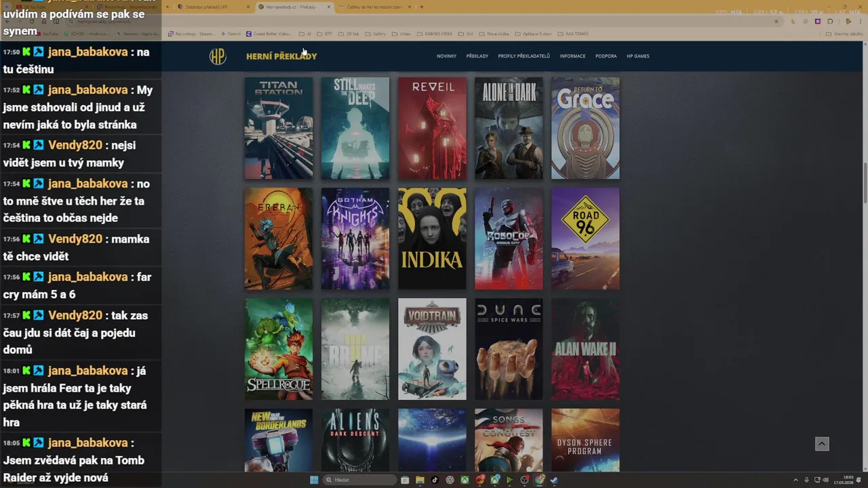The image size is (868, 488).
Task: Open the Aliens Dark Descent cover
Action: pos(355,441)
